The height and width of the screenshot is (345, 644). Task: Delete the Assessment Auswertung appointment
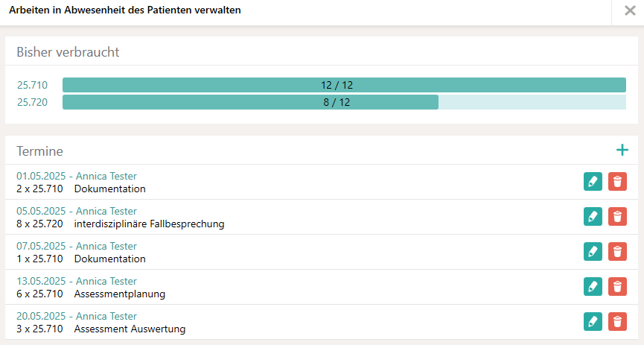tap(617, 322)
